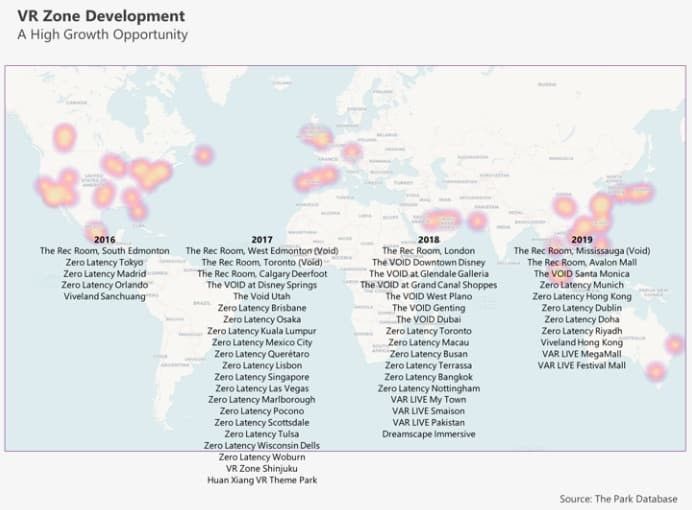692x510 pixels.
Task: Select the 2018 year heading
Action: click(428, 239)
